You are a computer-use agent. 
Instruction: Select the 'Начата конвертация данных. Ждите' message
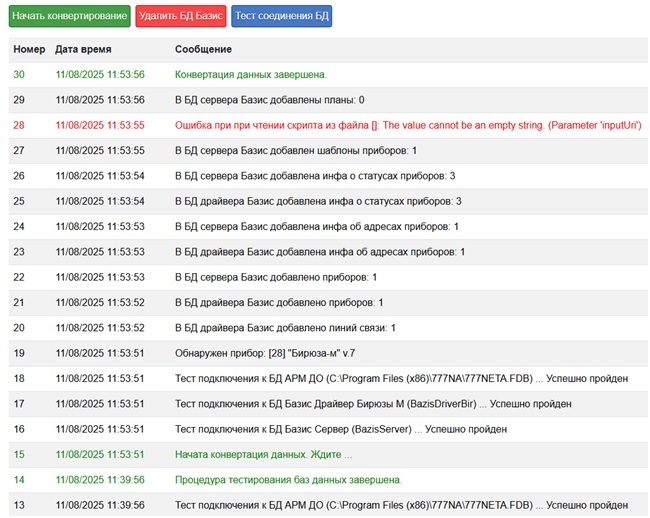(263, 454)
